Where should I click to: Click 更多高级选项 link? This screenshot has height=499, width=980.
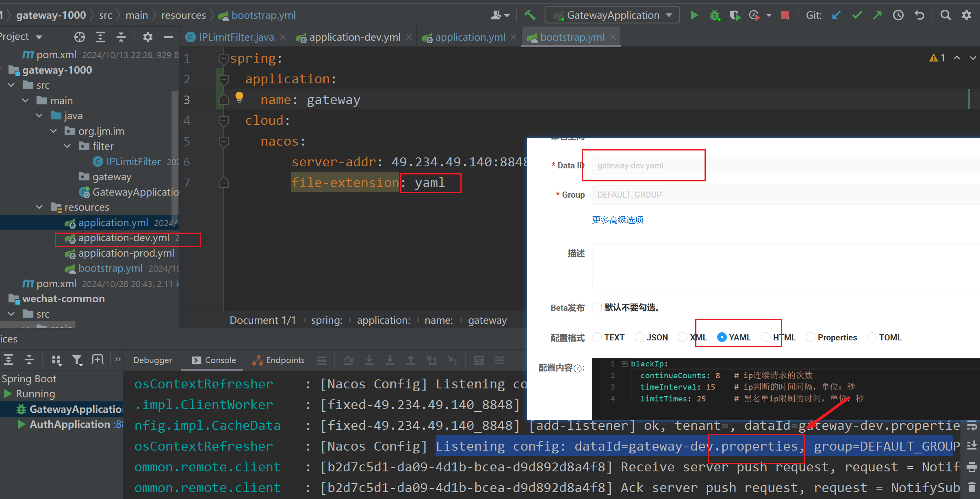coord(618,220)
